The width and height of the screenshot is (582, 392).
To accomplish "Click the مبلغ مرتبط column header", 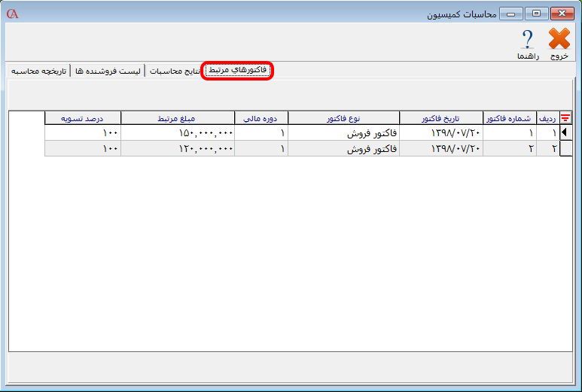I will 177,118.
